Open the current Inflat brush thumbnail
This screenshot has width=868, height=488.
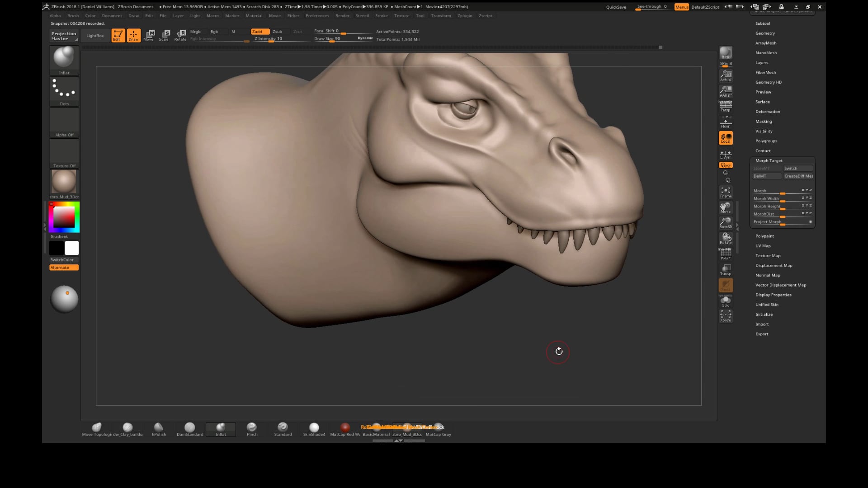[x=64, y=60]
